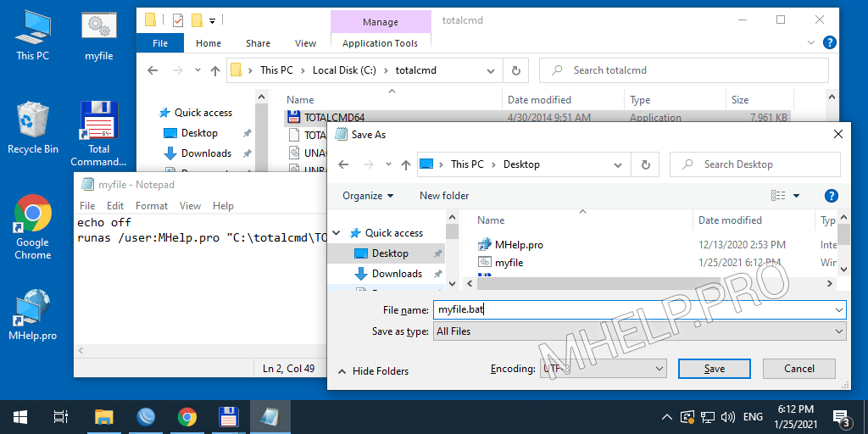Open Notepad Format menu
Screen dimensions: 868x434
point(152,205)
